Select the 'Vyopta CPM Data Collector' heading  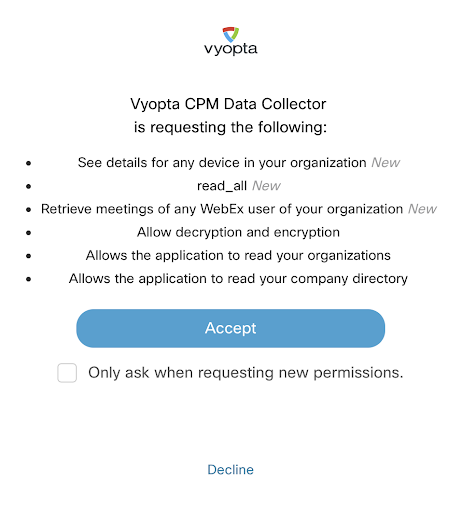228,104
